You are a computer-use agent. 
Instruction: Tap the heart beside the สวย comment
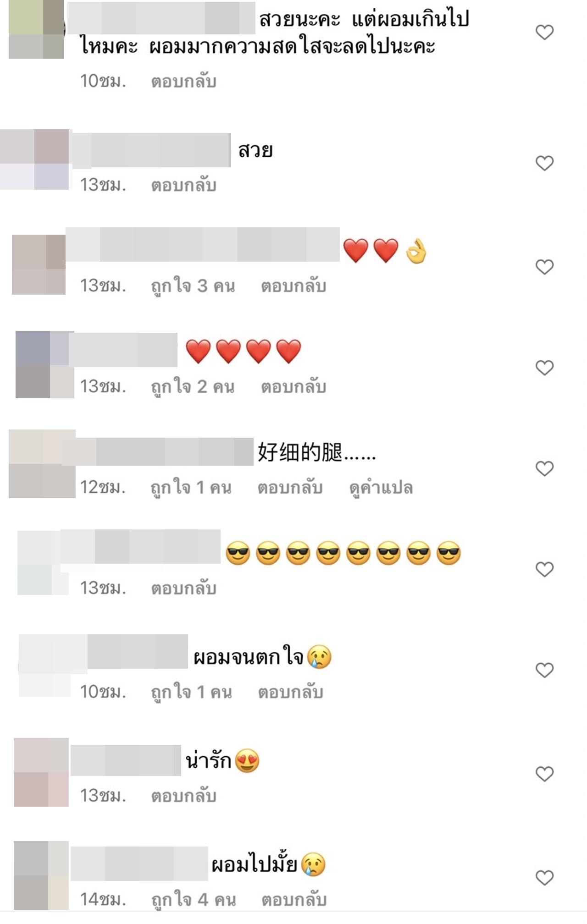(544, 163)
